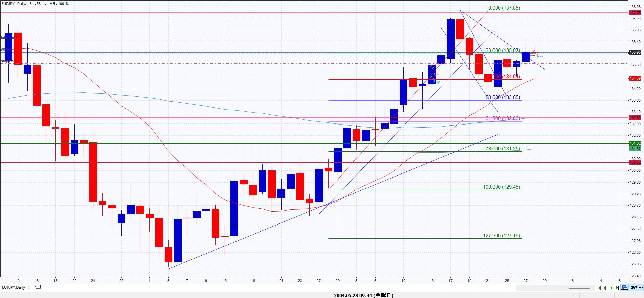Image resolution: width=644 pixels, height=298 pixels.
Task: Click the 0.000 (137.85) Fibonacci label
Action: 504,8
